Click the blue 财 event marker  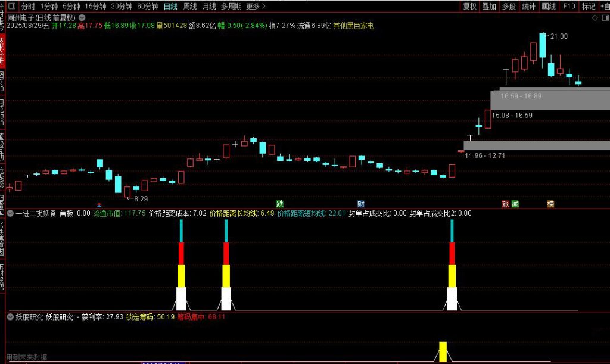[361, 204]
